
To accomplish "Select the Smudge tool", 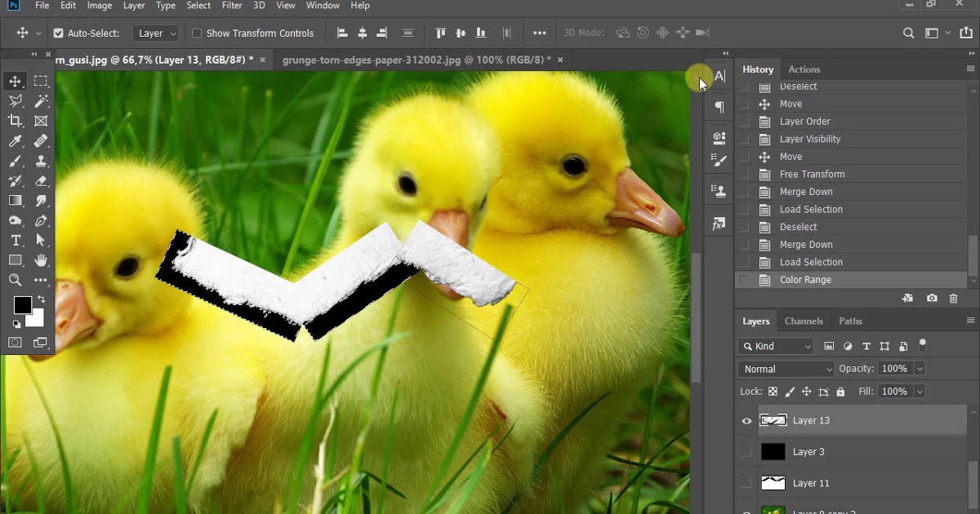I will coord(41,201).
